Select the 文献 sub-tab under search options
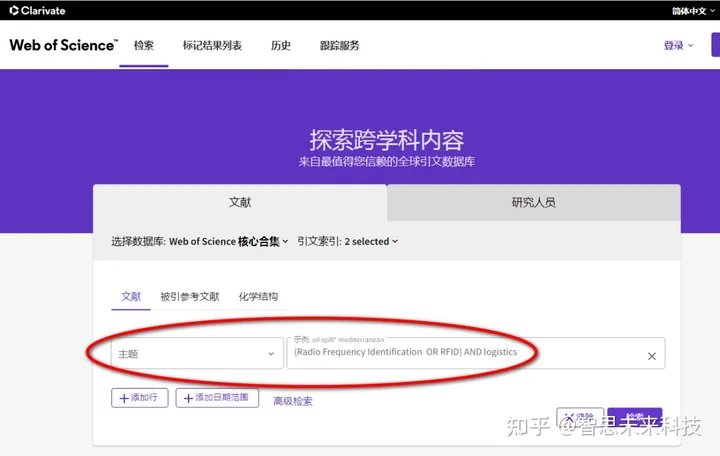This screenshot has height=456, width=720. coord(131,297)
